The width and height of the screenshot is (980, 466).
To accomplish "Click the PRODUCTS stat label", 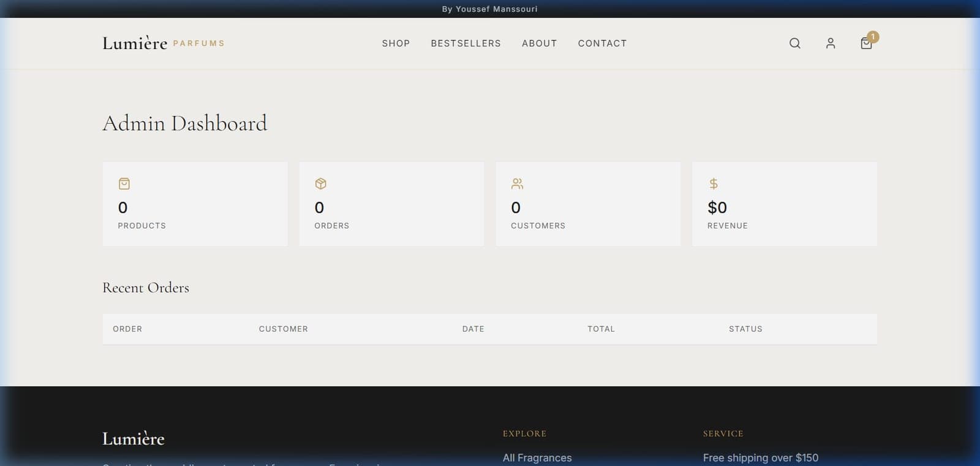I will [142, 226].
